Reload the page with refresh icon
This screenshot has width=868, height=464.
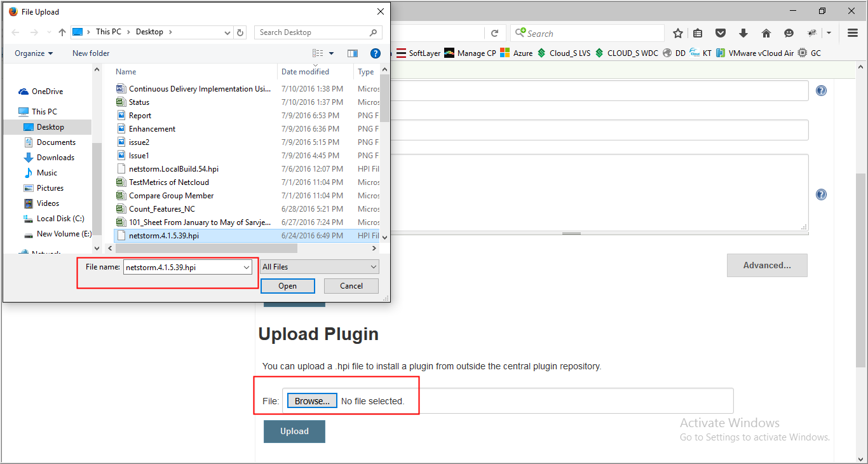pyautogui.click(x=494, y=33)
